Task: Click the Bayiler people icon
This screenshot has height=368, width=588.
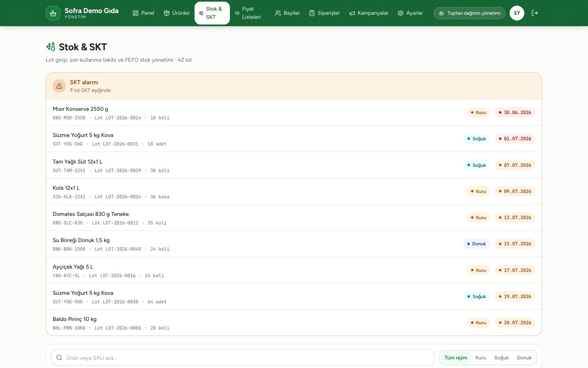Action: [x=278, y=13]
